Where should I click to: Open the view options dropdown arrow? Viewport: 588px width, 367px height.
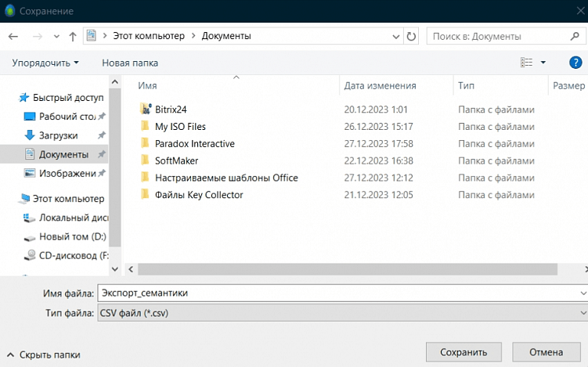[x=543, y=63]
